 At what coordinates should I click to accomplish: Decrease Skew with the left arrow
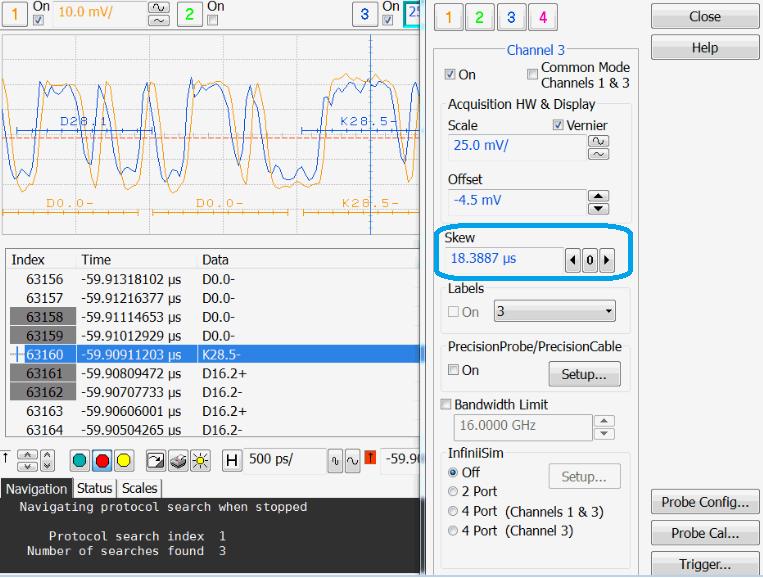tap(573, 260)
